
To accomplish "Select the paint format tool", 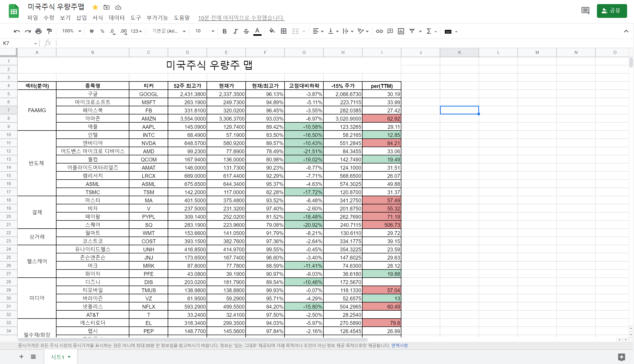I will point(49,31).
